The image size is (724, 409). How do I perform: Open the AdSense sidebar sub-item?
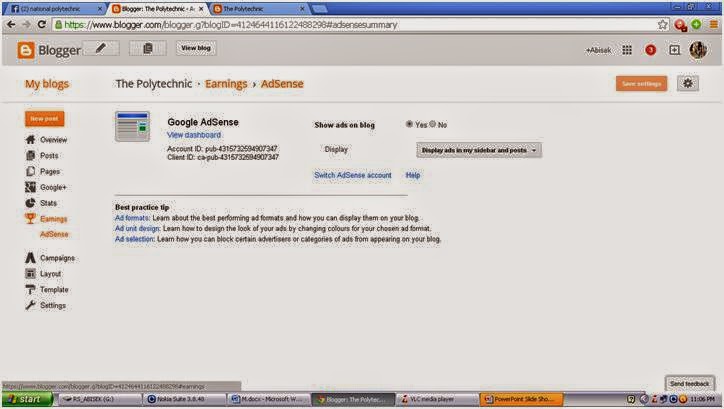(x=54, y=235)
